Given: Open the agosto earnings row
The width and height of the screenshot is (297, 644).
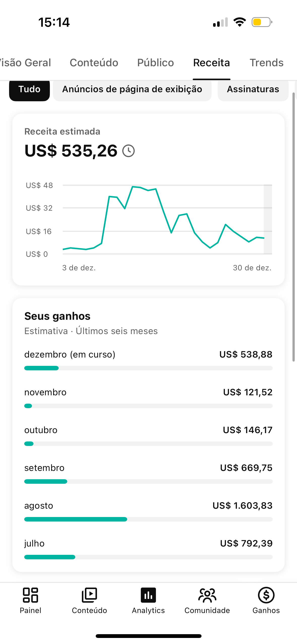Looking at the screenshot, I should (x=148, y=506).
